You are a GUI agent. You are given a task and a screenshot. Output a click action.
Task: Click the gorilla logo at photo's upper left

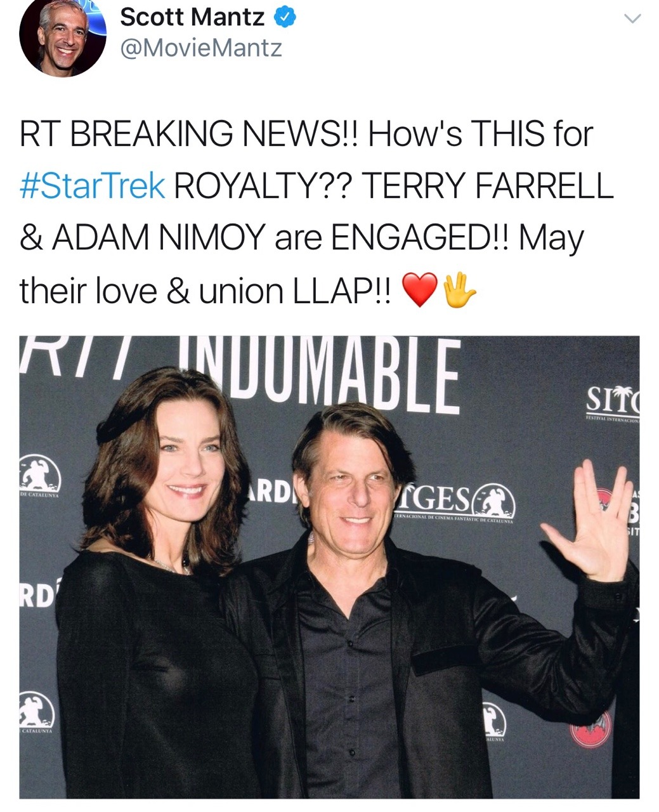(39, 474)
